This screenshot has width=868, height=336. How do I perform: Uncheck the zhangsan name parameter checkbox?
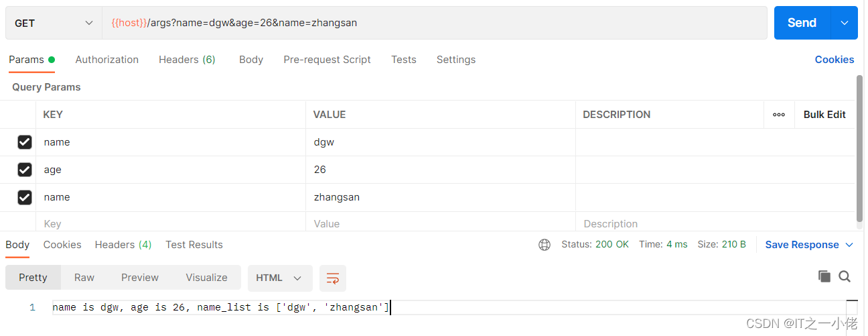(x=25, y=197)
